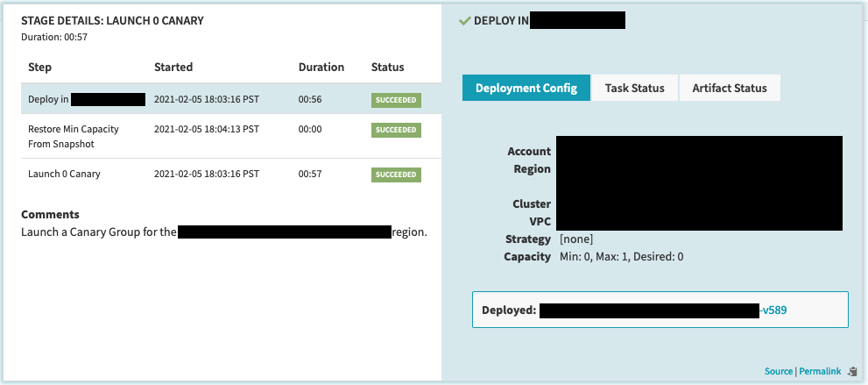Click the Strategy value [none]
Screen dimensions: 868x385
(x=576, y=239)
